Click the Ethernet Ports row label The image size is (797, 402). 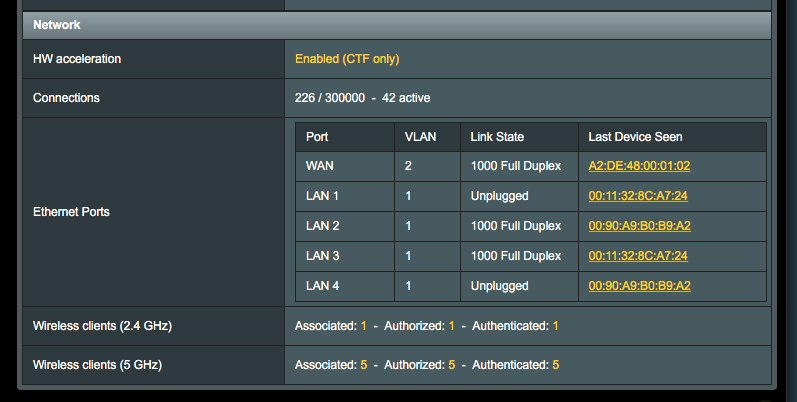[71, 212]
